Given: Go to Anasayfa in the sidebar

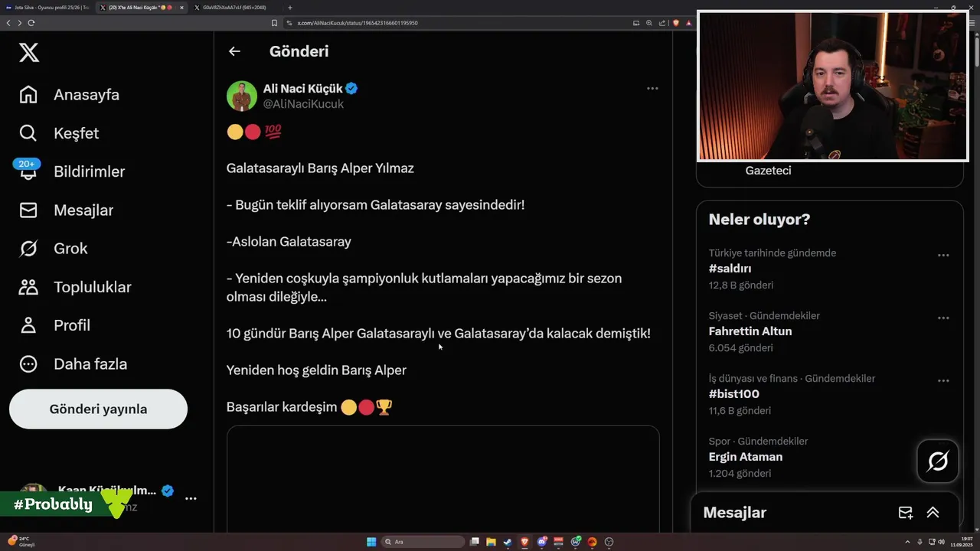Looking at the screenshot, I should (70, 95).
